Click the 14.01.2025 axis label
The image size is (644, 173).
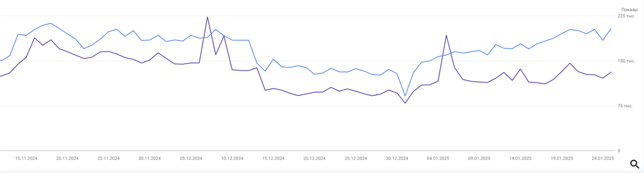[520, 158]
